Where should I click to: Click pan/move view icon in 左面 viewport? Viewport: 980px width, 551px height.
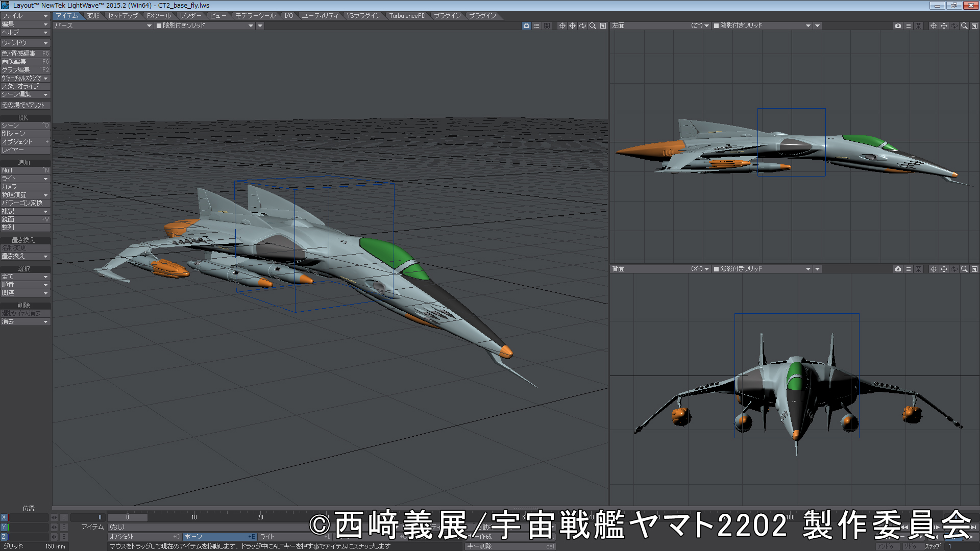tap(944, 26)
